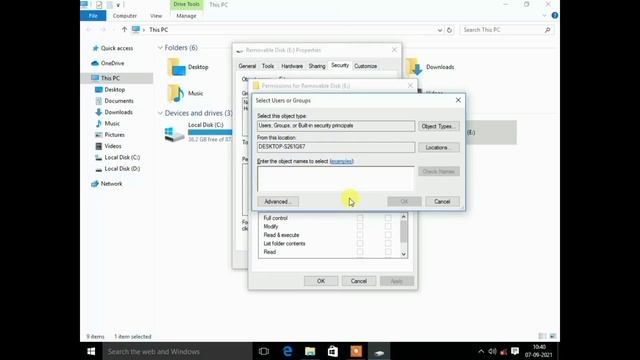This screenshot has height=360, width=640.
Task: Open the View ribbon tab
Action: click(x=156, y=16)
